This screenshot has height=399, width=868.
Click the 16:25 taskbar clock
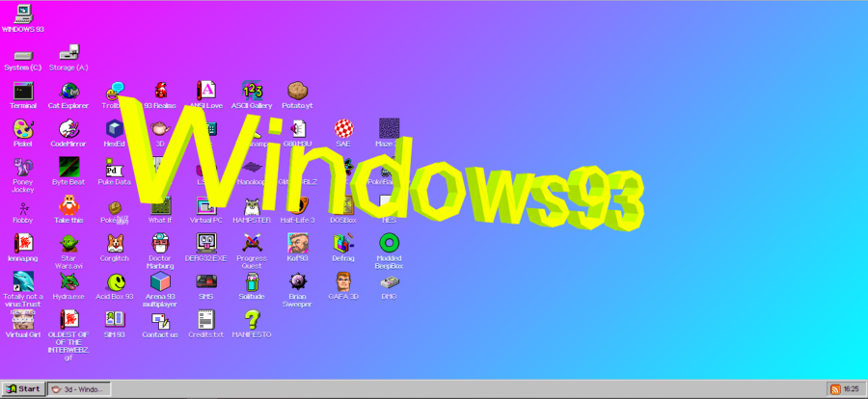pos(851,389)
